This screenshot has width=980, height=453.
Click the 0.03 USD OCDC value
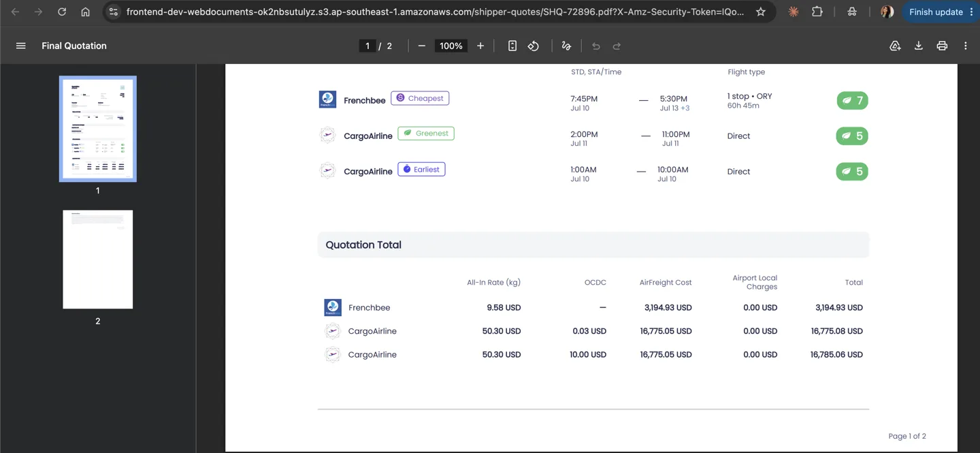[589, 331]
